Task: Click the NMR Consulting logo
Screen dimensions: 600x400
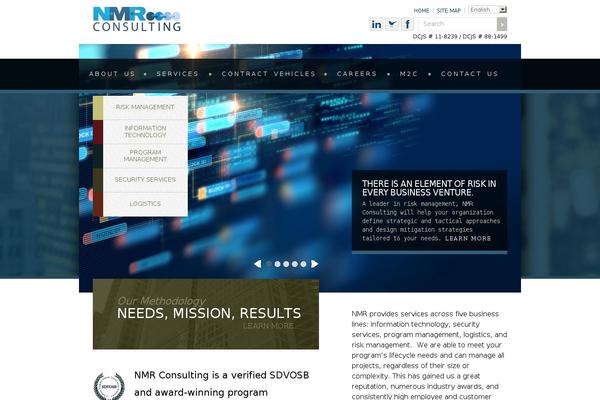Action: point(137,19)
